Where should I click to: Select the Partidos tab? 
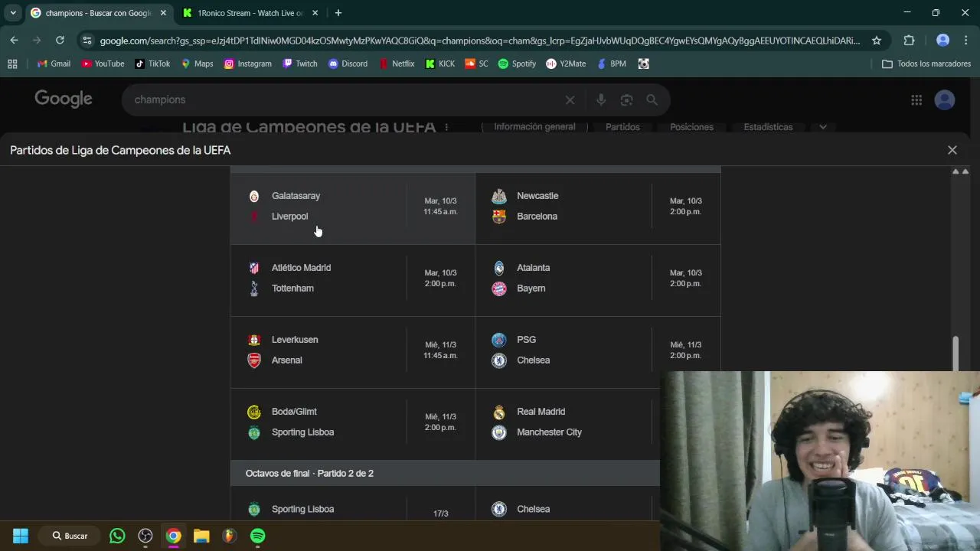(x=622, y=127)
